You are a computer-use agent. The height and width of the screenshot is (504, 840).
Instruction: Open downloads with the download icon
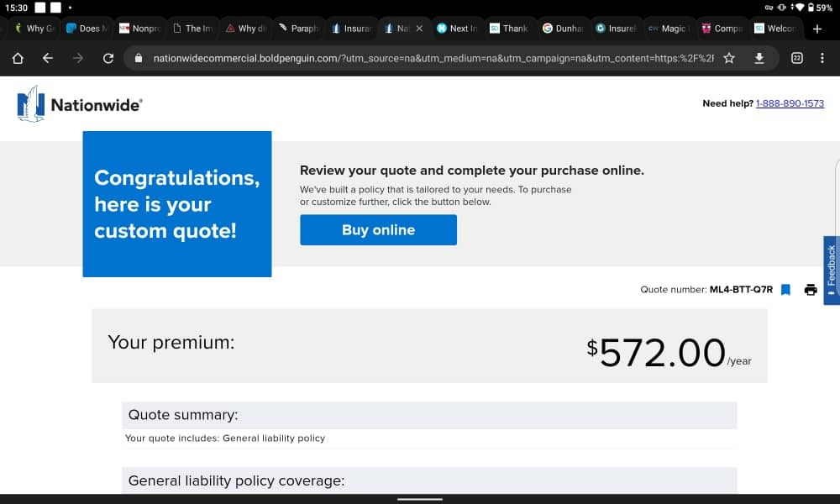759,58
